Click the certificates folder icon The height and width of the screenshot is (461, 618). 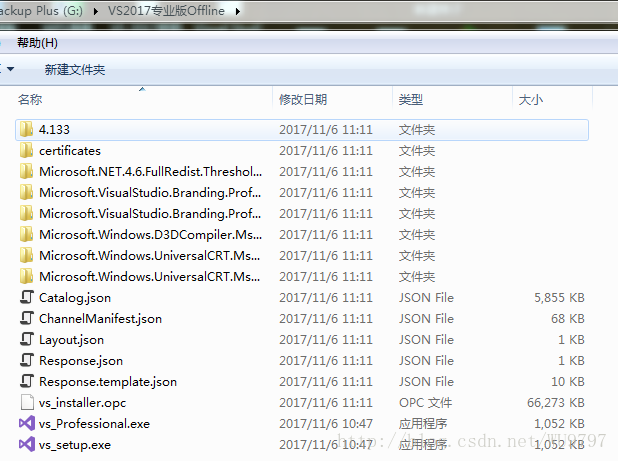coord(26,151)
